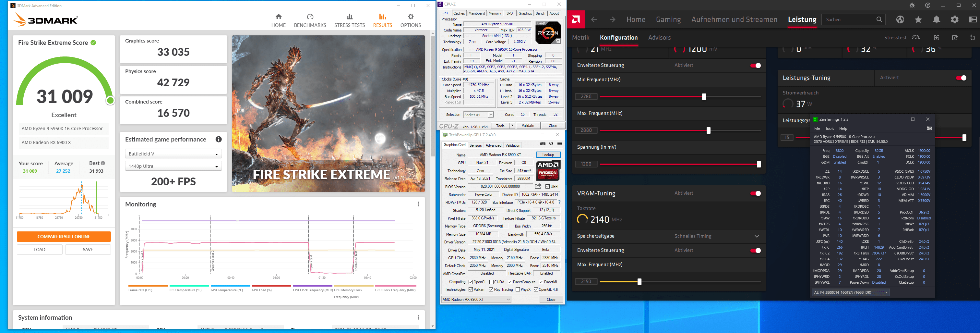The image size is (980, 333).
Task: Click COMPARE RESULT ONLINE button
Action: coord(64,236)
